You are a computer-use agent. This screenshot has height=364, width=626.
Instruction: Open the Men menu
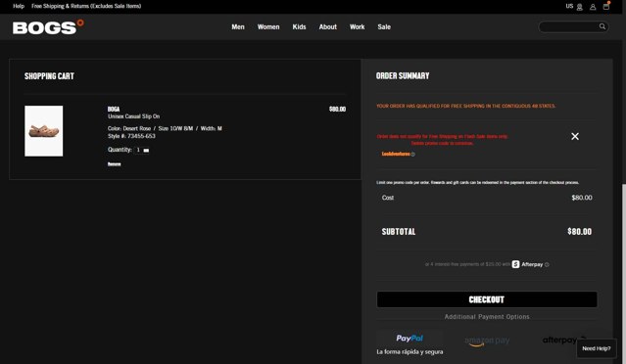238,26
